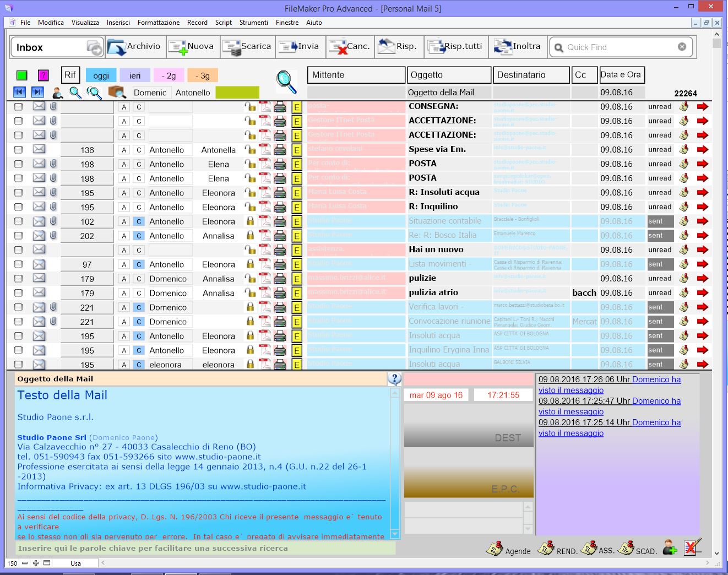The height and width of the screenshot is (575, 728).
Task: Open the Formattazione menu
Action: (158, 23)
